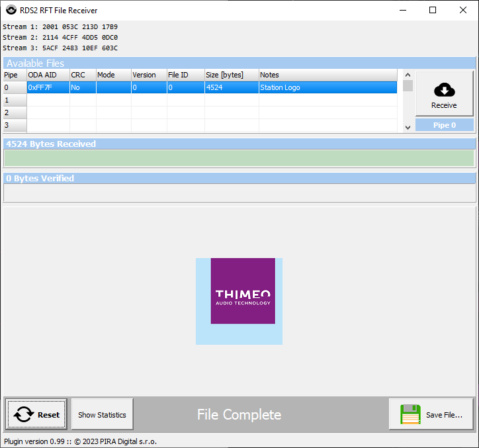Click the file list scrollbar thumb
Viewport: 479px width, 448px height.
408,85
